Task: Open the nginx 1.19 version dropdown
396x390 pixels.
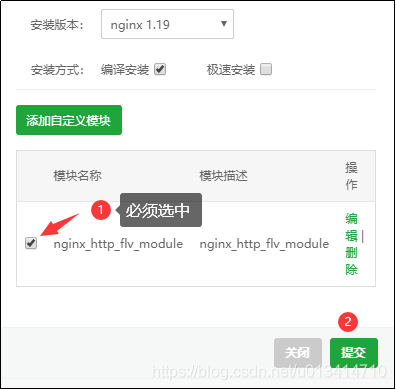Action: tap(167, 24)
